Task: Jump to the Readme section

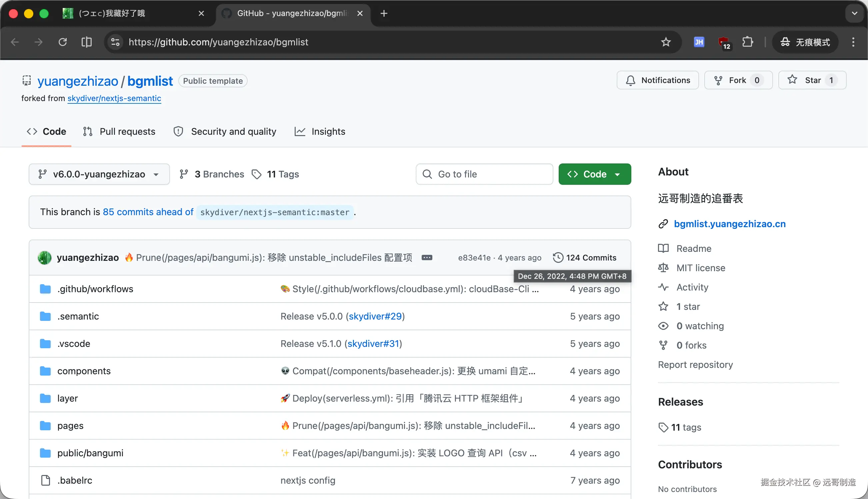Action: 694,248
